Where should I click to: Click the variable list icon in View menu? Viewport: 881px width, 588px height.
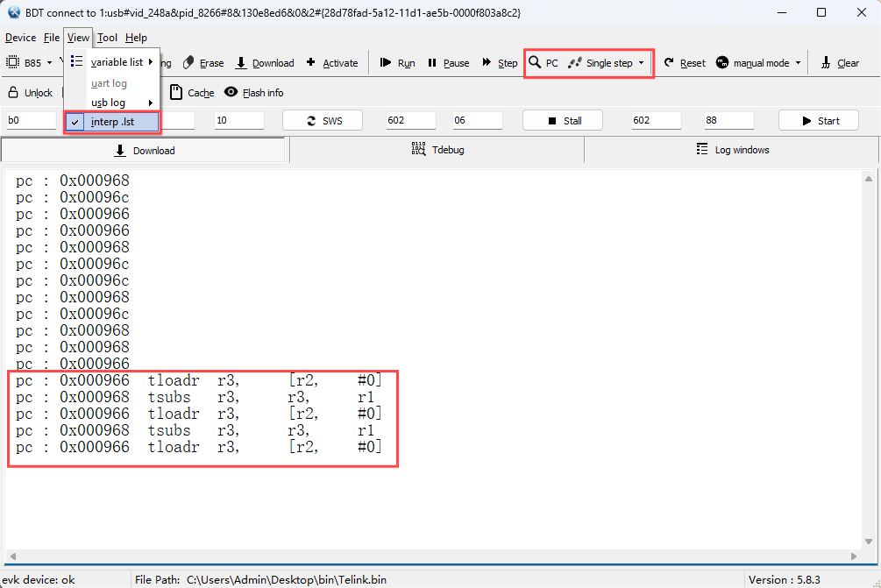point(76,61)
